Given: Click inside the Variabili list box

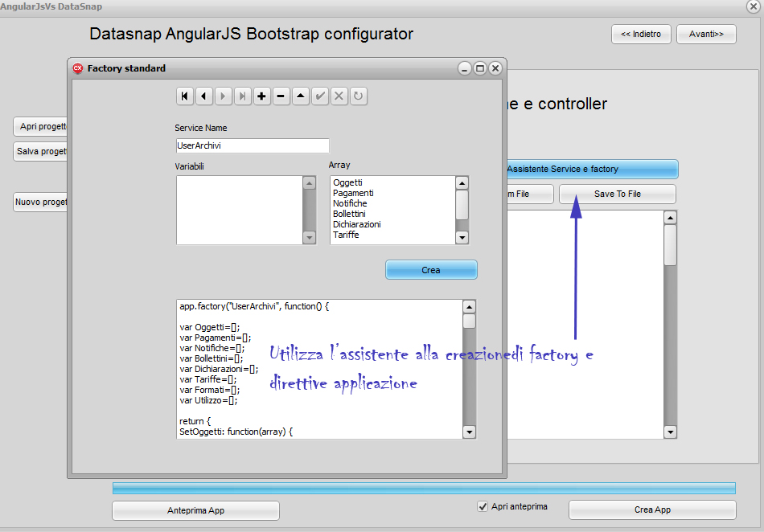Looking at the screenshot, I should tap(239, 211).
